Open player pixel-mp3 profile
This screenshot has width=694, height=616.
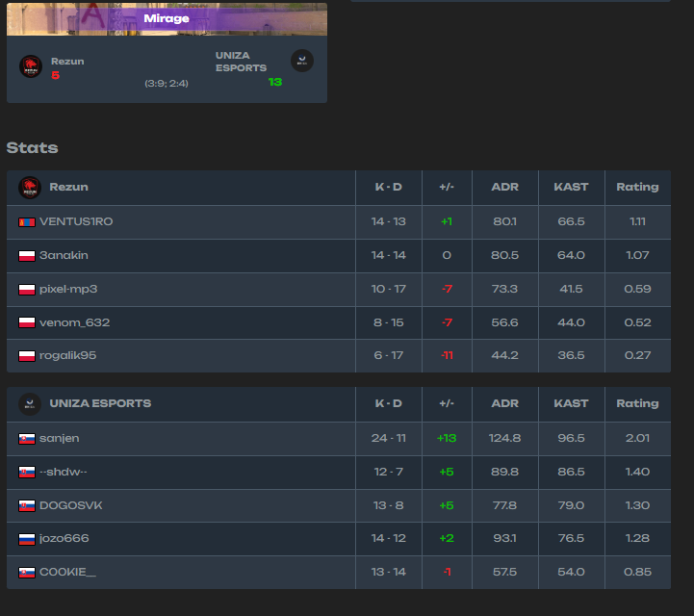coord(68,289)
